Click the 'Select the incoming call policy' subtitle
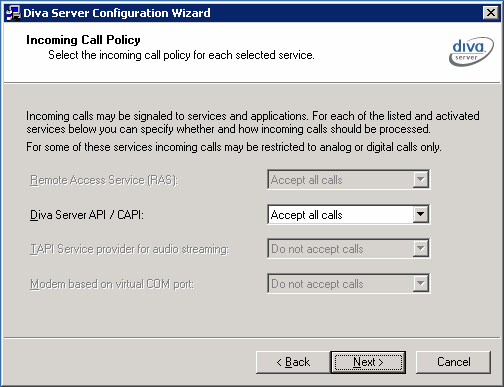 [x=181, y=55]
